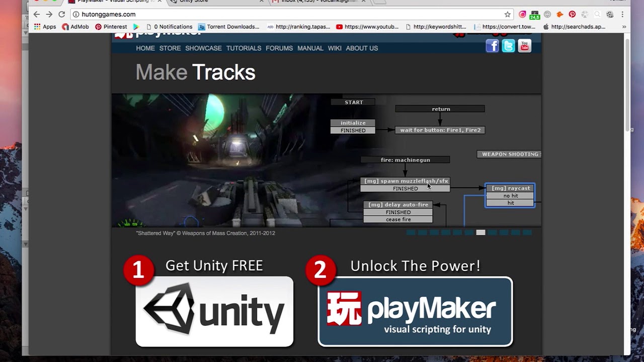Go back to the previous page
The height and width of the screenshot is (362, 644).
[36, 15]
